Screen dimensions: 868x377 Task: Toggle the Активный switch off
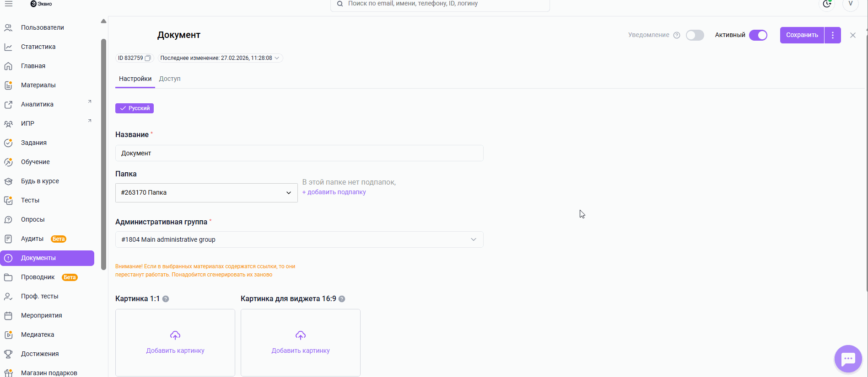point(758,35)
